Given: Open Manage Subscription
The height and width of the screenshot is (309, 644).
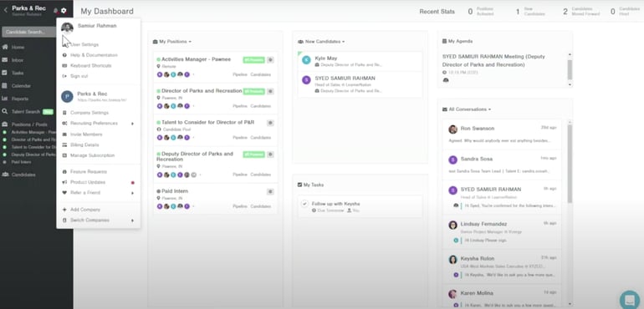Looking at the screenshot, I should pyautogui.click(x=92, y=155).
